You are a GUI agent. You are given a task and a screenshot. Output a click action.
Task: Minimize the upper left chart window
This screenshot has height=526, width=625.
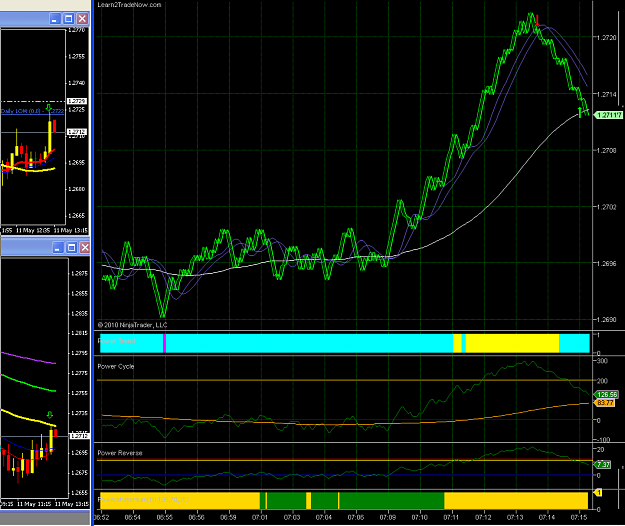[55, 18]
